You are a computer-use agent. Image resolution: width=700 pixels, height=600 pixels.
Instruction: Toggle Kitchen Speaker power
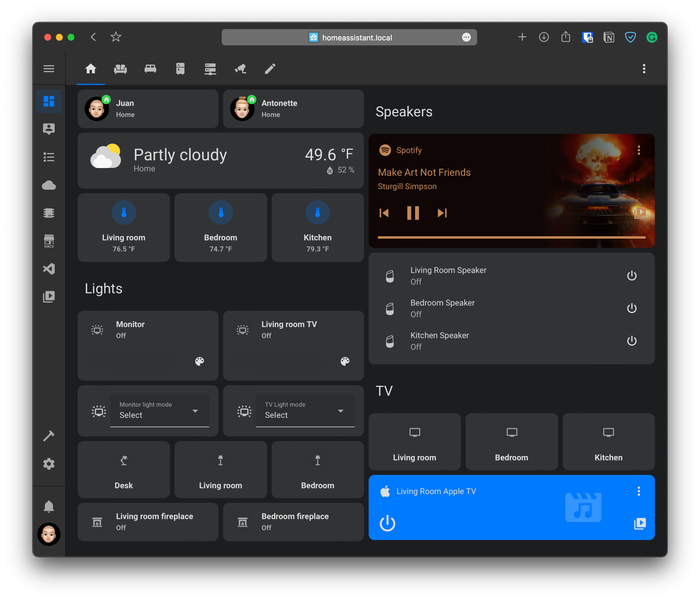pos(631,341)
